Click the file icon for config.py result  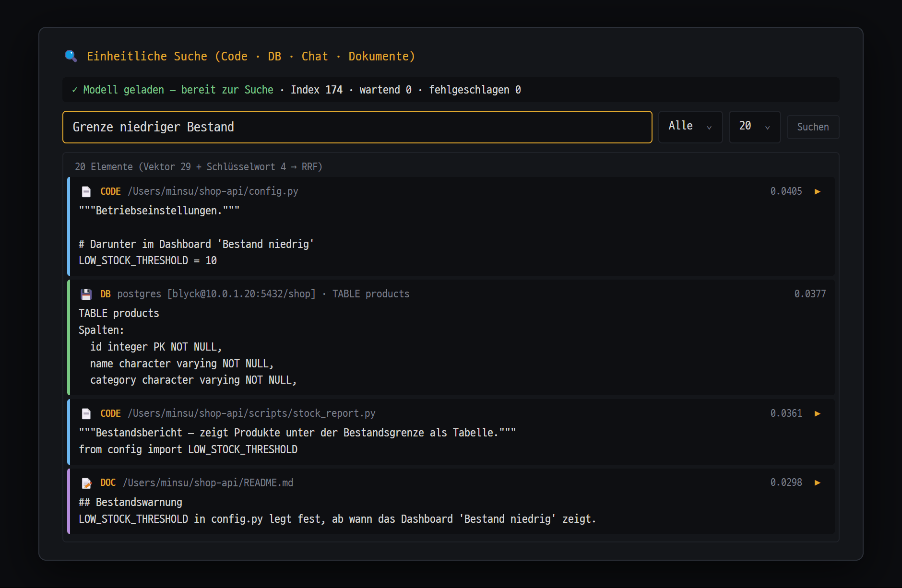click(86, 192)
